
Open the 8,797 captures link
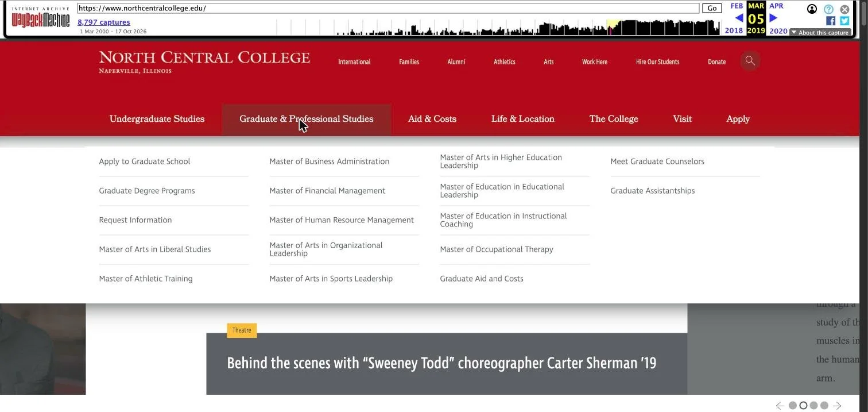pyautogui.click(x=104, y=22)
